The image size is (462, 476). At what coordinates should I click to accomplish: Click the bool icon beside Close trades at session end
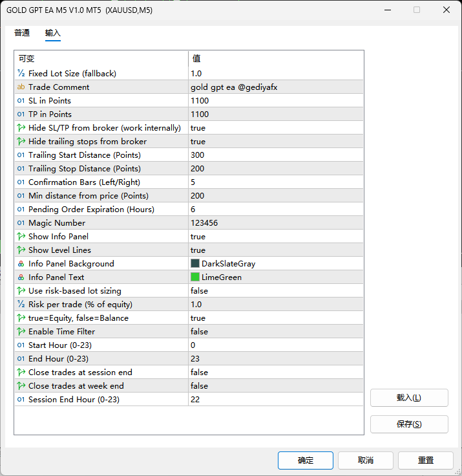point(21,372)
